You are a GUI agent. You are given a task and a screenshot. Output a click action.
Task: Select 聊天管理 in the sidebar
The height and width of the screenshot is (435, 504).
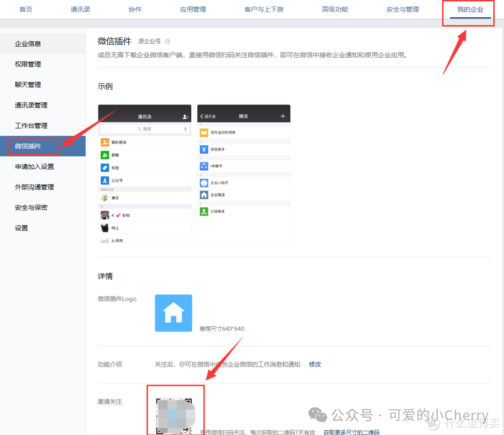[43, 84]
